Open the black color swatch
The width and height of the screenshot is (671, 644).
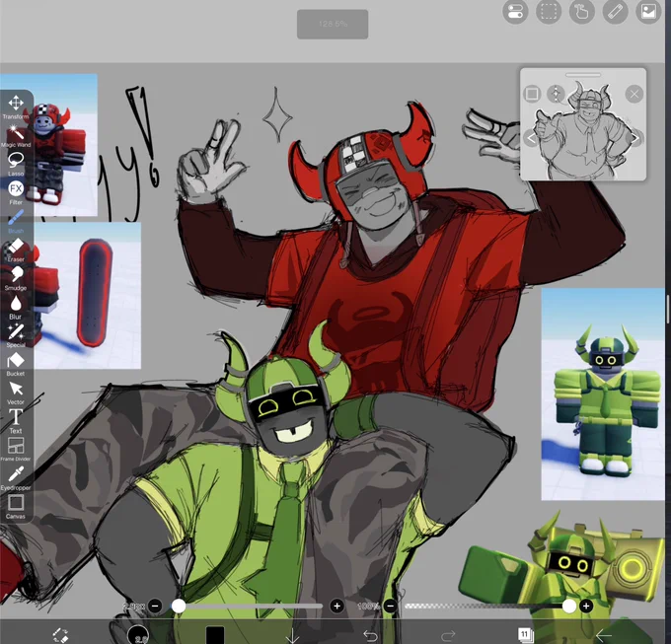pos(215,635)
